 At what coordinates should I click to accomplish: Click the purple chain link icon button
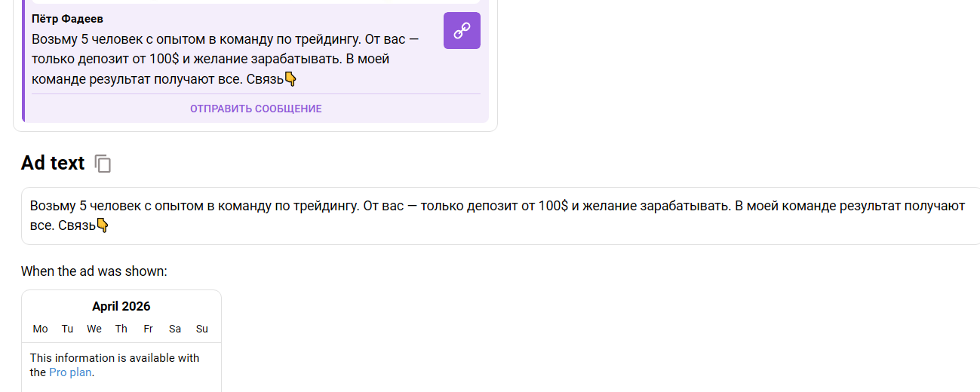point(462,30)
